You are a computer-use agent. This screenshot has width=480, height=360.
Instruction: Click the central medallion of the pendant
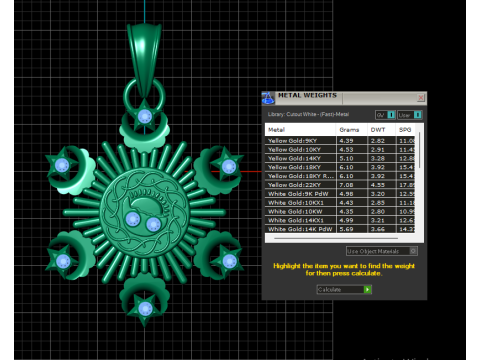[145, 213]
